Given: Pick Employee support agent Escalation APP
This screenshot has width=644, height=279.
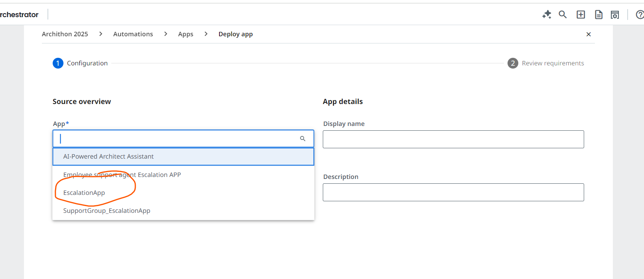Looking at the screenshot, I should coord(122,175).
